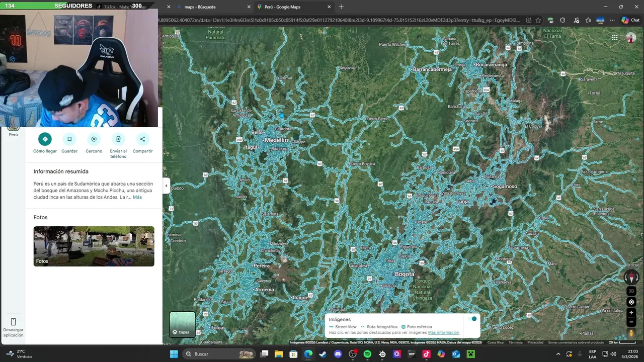Viewport: 644px width, 362px height.
Task: Open the Copilot Chat button
Action: click(x=630, y=20)
